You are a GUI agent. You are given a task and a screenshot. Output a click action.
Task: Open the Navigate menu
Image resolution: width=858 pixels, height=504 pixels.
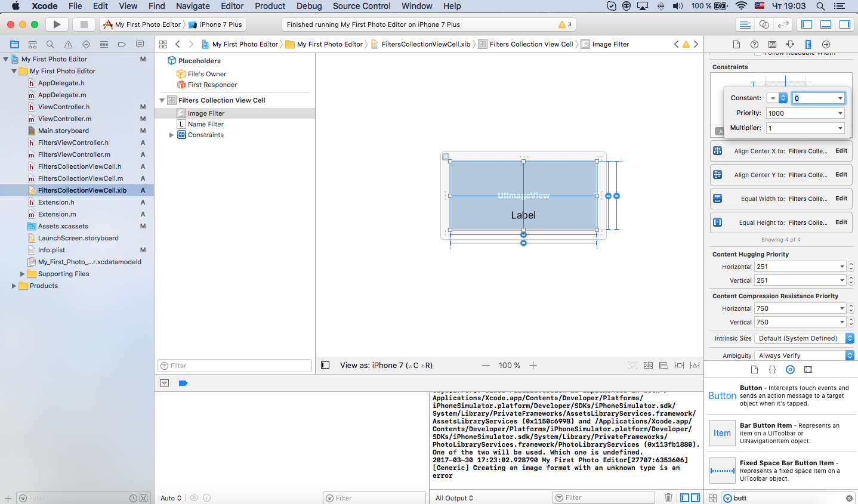(x=193, y=6)
